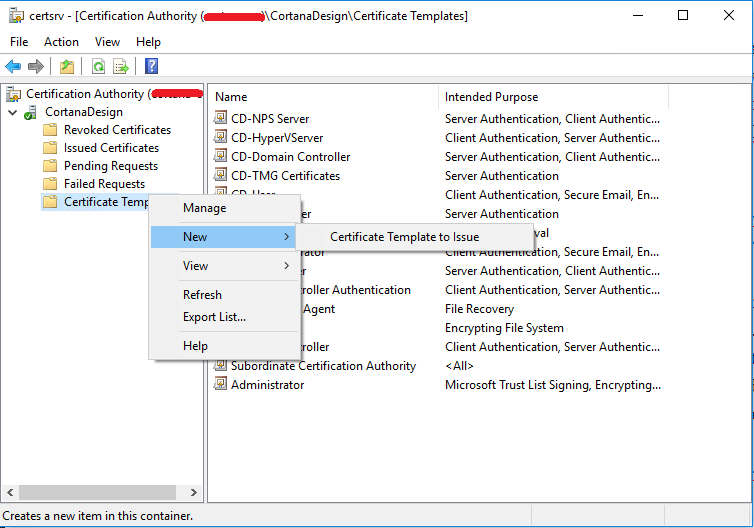Viewport: 754px width, 528px height.
Task: Click the CD-NPS Server template icon
Action: pos(220,117)
